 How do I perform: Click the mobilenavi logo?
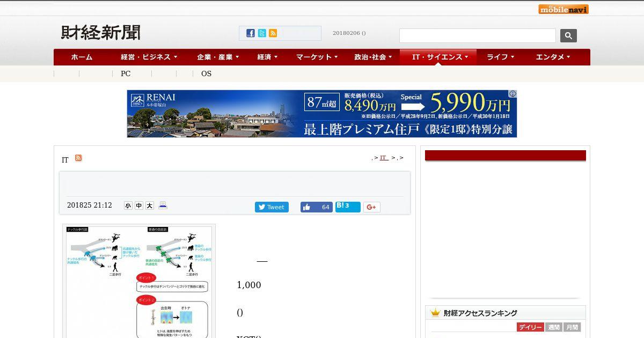click(563, 9)
